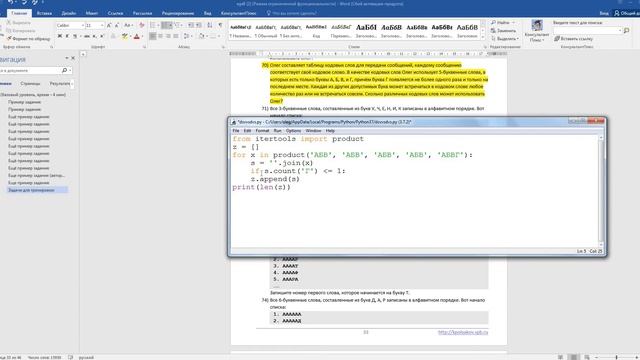
Task: Increase paragraph indent
Action: [199, 25]
